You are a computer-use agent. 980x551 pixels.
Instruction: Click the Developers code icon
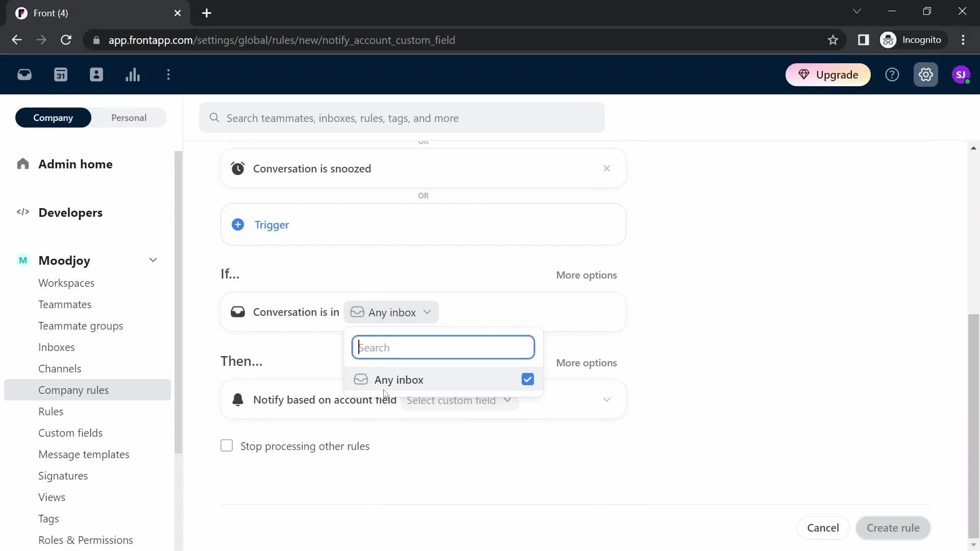[x=23, y=212]
